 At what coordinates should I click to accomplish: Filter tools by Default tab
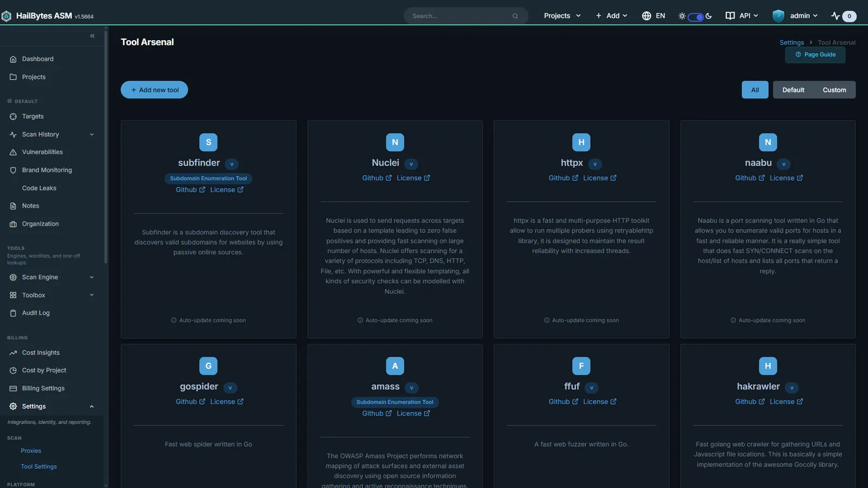(x=793, y=90)
